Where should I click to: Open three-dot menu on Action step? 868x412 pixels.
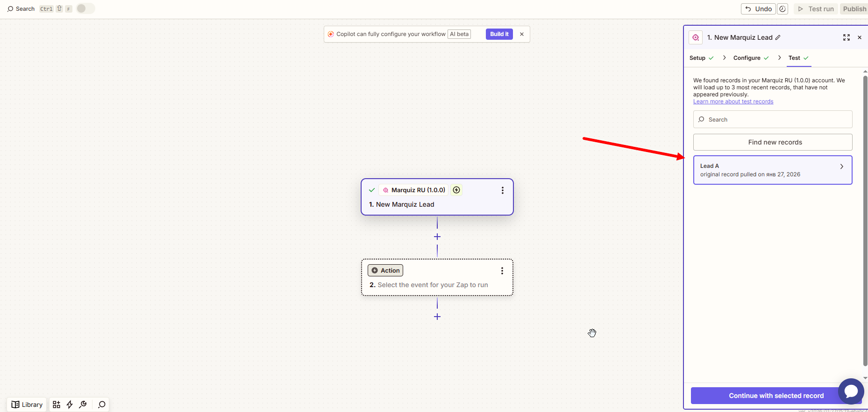[502, 271]
